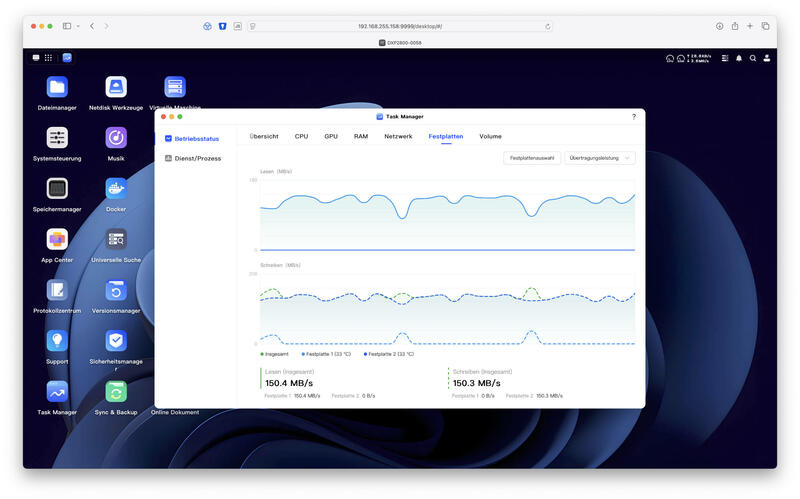
Task: Select Dienst/Prozess in the sidebar
Action: click(193, 159)
